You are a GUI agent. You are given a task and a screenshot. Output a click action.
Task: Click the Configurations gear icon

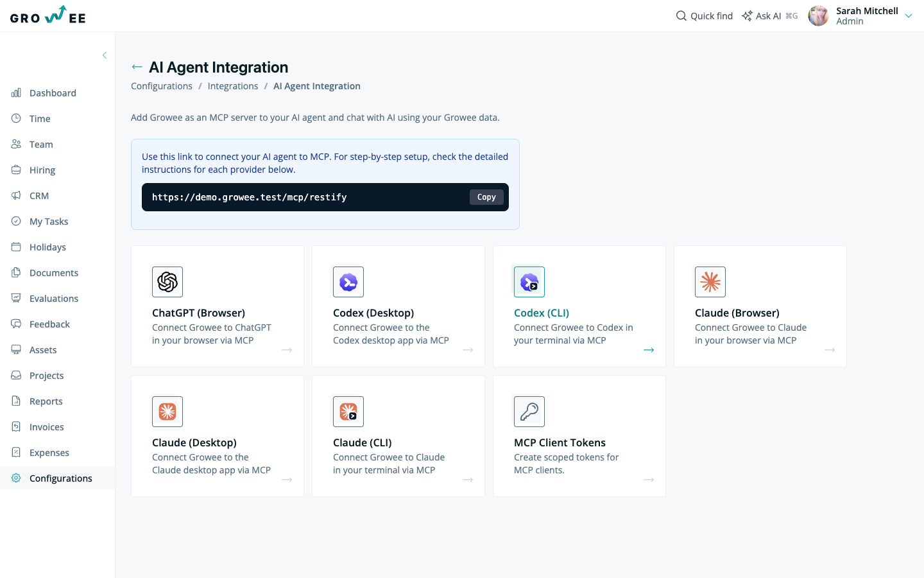tap(16, 478)
